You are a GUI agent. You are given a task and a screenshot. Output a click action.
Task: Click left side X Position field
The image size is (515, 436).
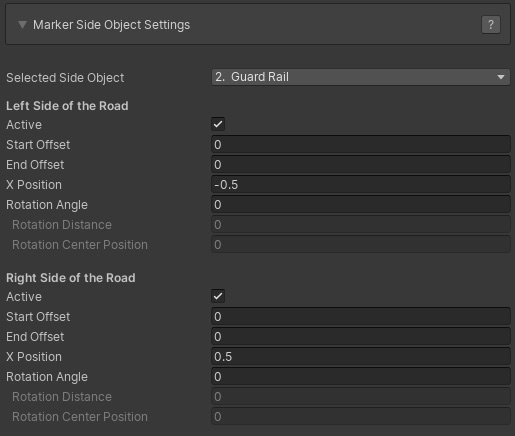click(x=360, y=185)
